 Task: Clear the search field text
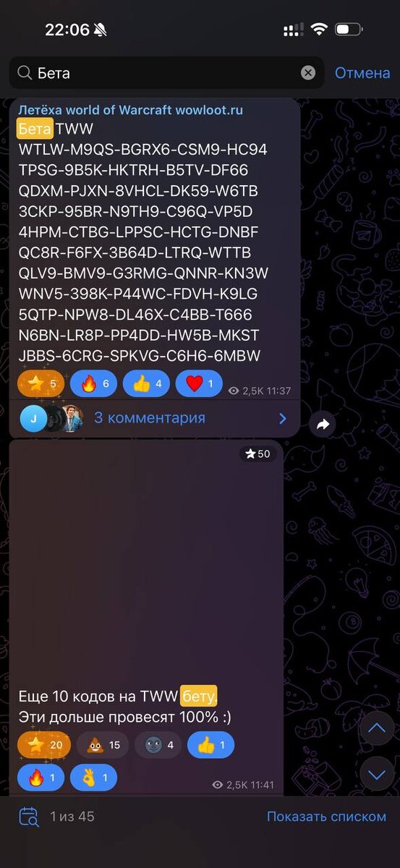tap(308, 72)
